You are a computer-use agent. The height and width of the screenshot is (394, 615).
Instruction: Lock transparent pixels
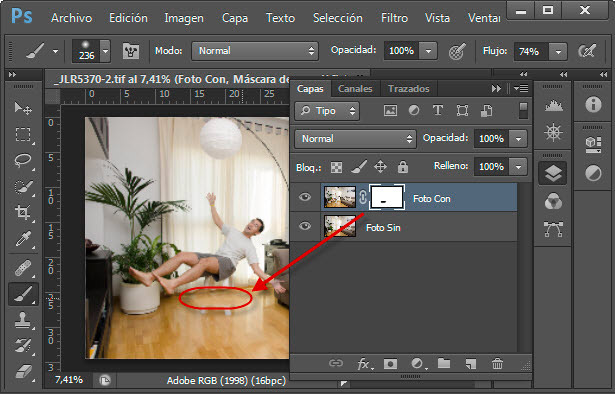(x=336, y=167)
